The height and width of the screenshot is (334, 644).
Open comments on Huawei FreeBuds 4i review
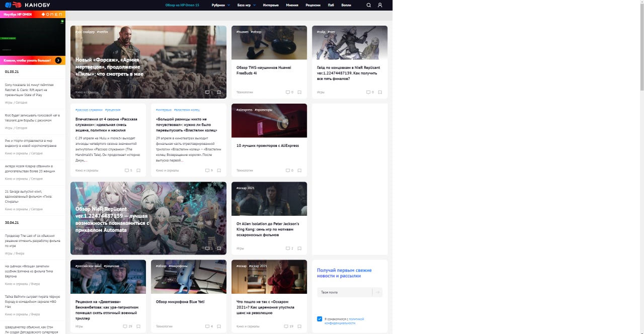[289, 92]
